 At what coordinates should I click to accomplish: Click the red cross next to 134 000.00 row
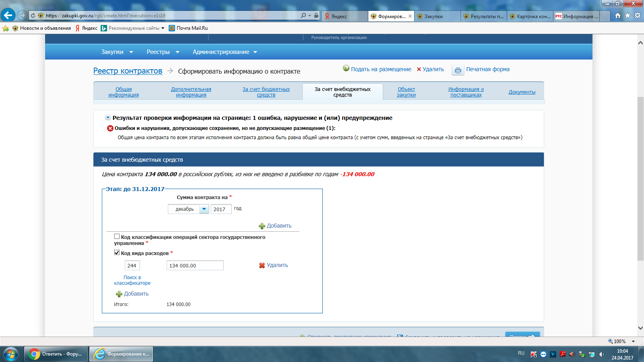[262, 265]
